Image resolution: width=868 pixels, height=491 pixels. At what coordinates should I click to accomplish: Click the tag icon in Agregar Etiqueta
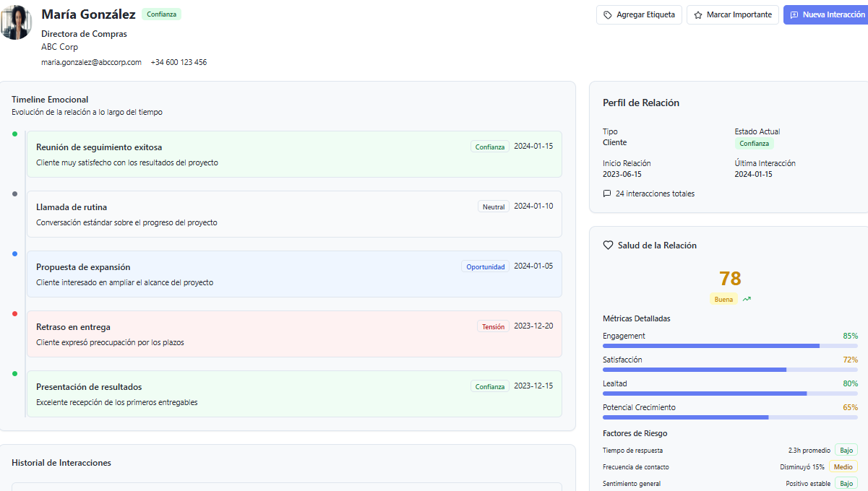click(x=608, y=15)
